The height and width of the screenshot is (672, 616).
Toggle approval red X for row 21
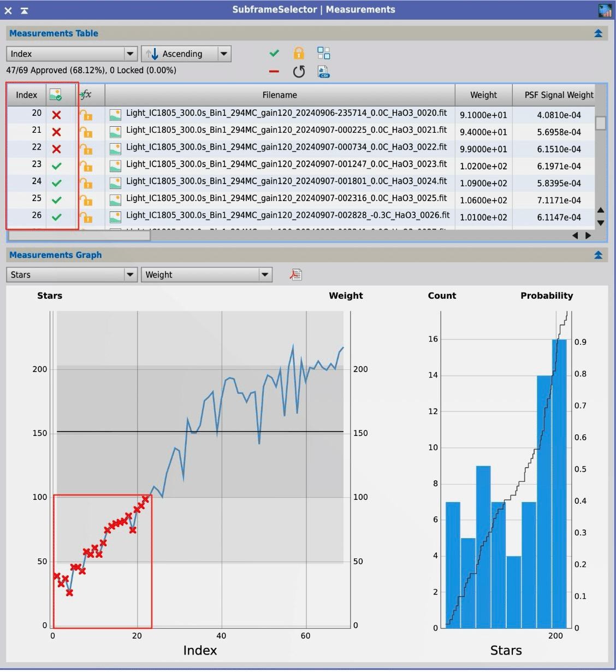click(x=56, y=132)
